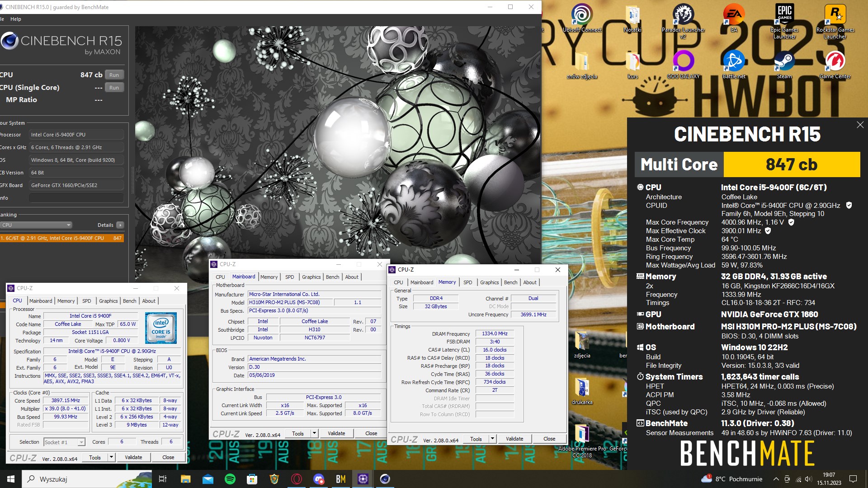Click the Info field in Cinebench
Screen dimensions: 868x488
(x=76, y=198)
